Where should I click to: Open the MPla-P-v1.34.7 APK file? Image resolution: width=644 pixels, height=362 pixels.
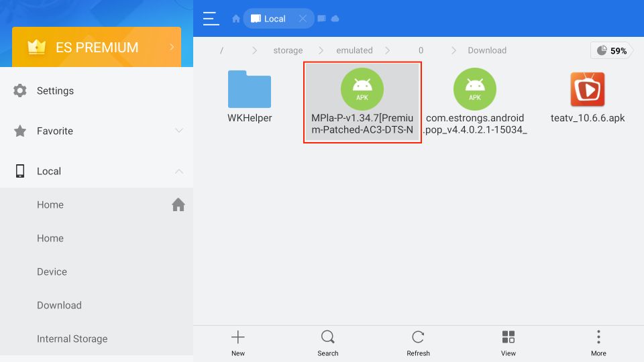click(362, 102)
